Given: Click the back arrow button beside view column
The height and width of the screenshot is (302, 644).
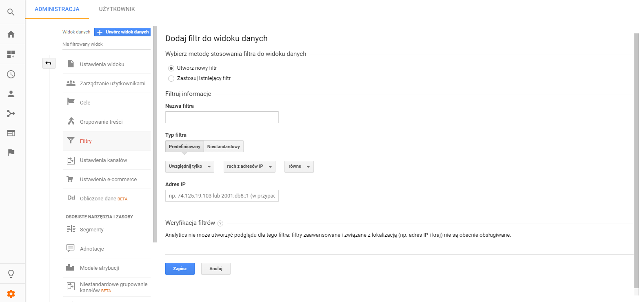Looking at the screenshot, I should coord(49,63).
